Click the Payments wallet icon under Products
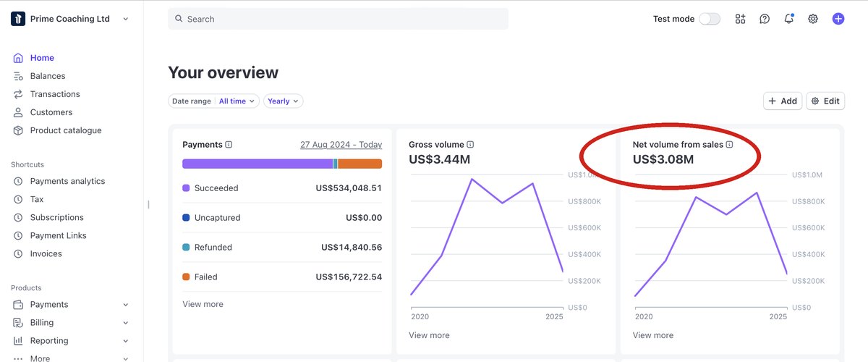 point(18,304)
